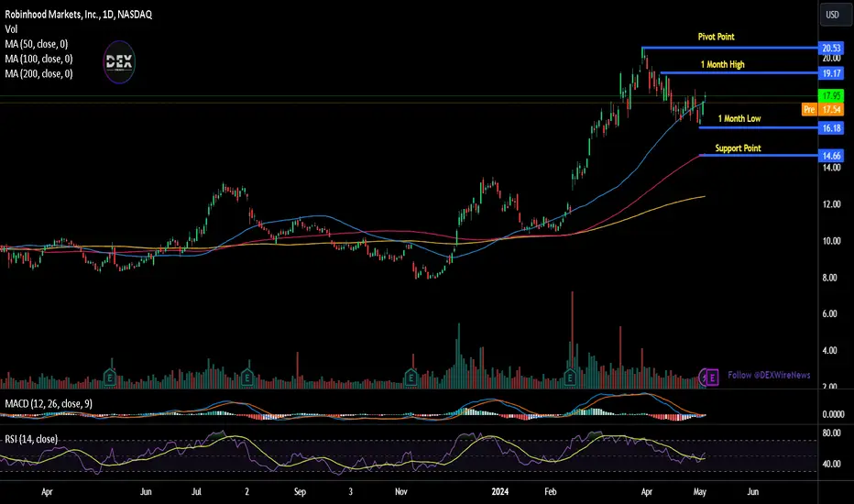Click the green 17.95 last price label
Viewport: 854px width, 504px height.
pyautogui.click(x=831, y=96)
